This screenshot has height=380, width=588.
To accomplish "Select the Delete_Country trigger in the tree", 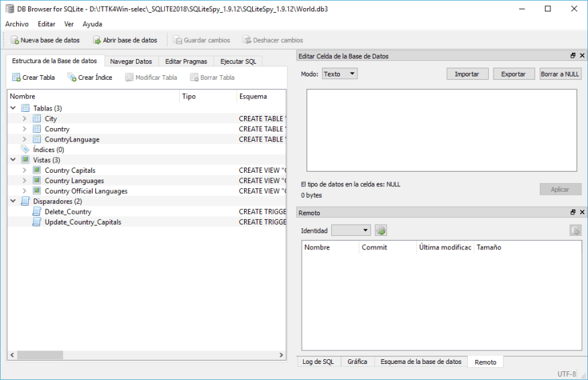I will point(68,212).
